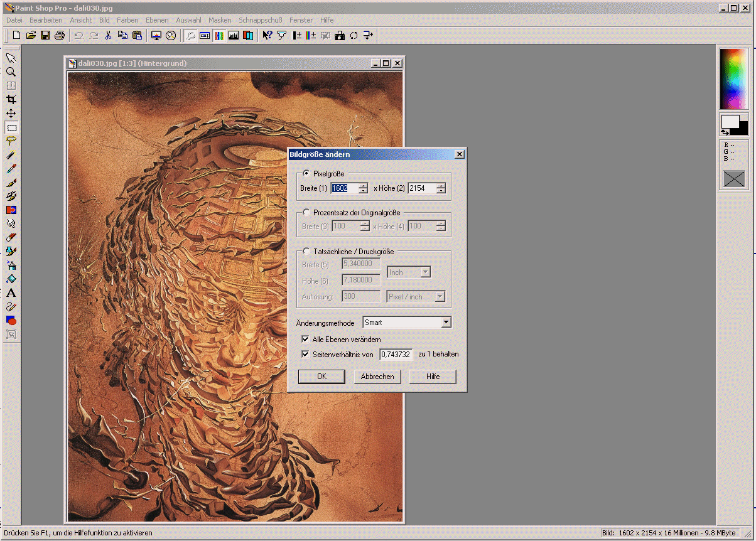This screenshot has width=756, height=541.
Task: Toggle the Color Palette toolbar icon
Action: click(x=219, y=35)
